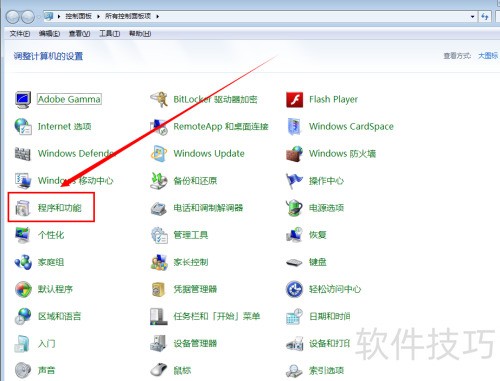500x381 pixels.
Task: Go back with the Back button
Action: click(13, 17)
